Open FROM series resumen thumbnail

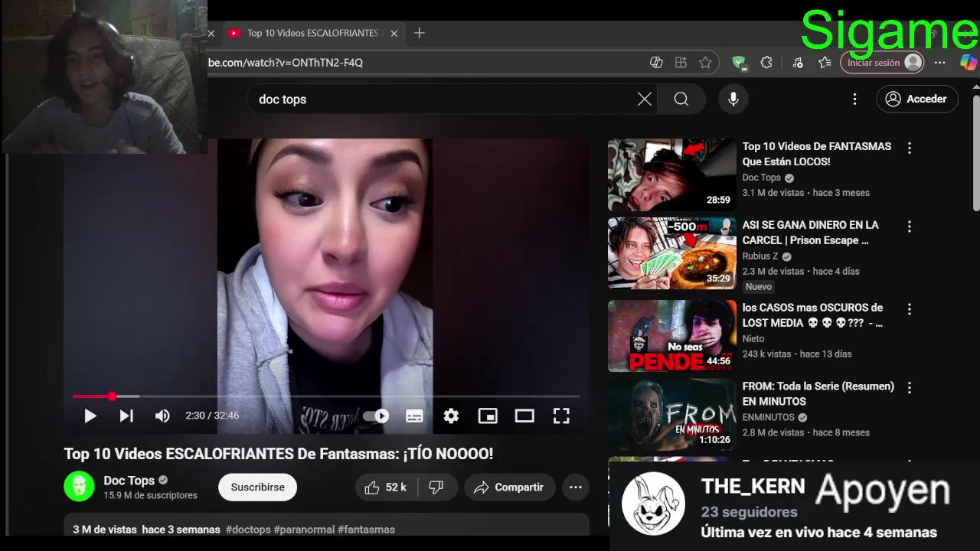671,415
